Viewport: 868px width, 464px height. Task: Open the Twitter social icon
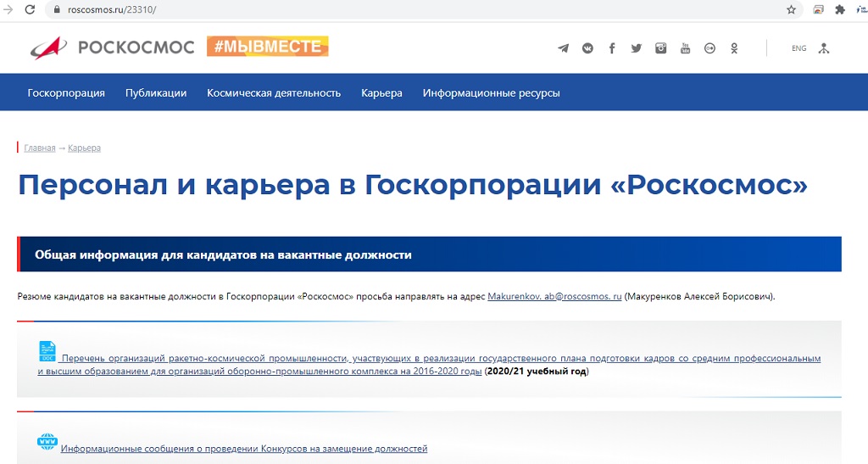(636, 48)
